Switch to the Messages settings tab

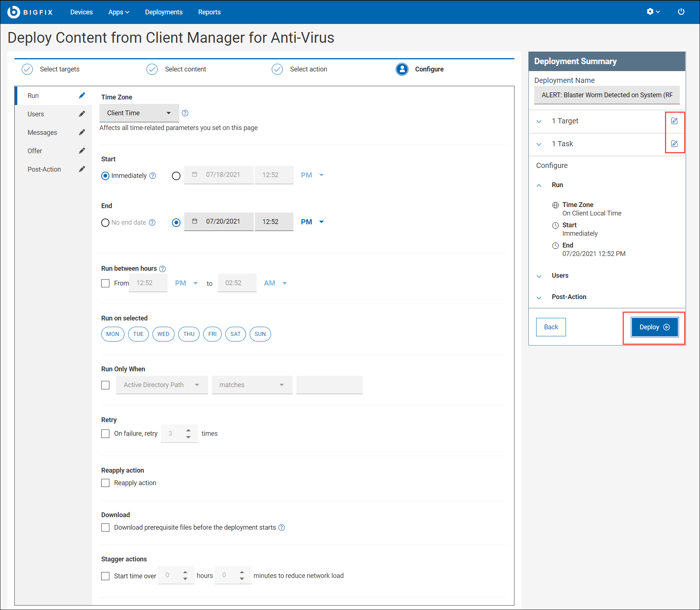pos(42,133)
